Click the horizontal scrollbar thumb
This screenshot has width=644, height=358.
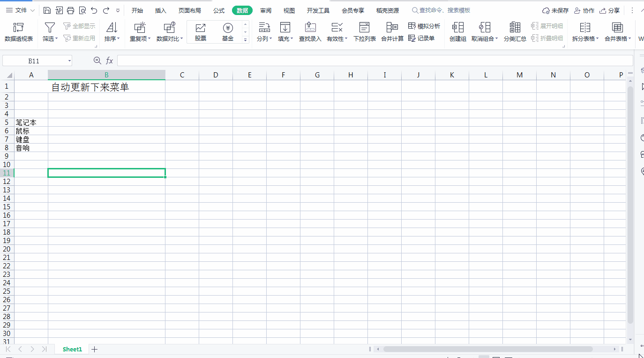(488, 349)
